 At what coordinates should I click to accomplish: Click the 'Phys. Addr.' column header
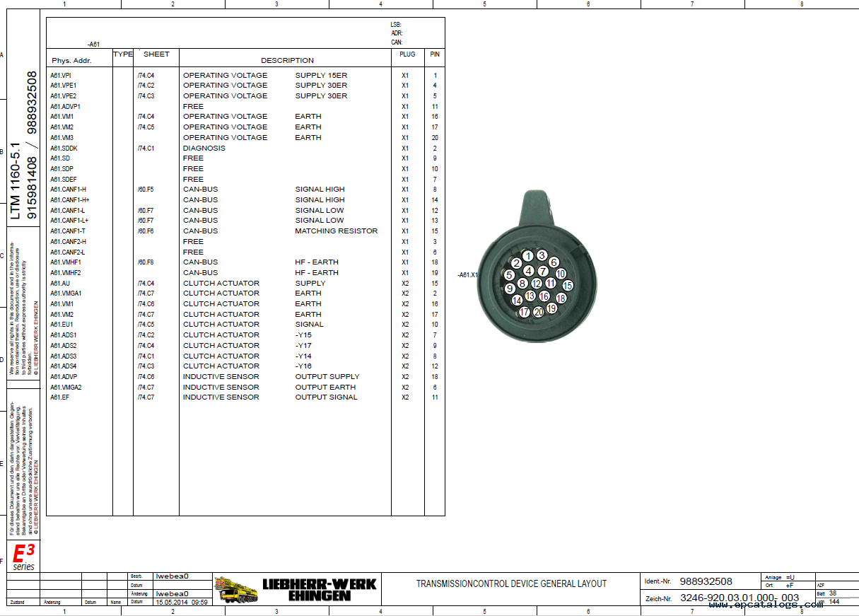pos(71,61)
